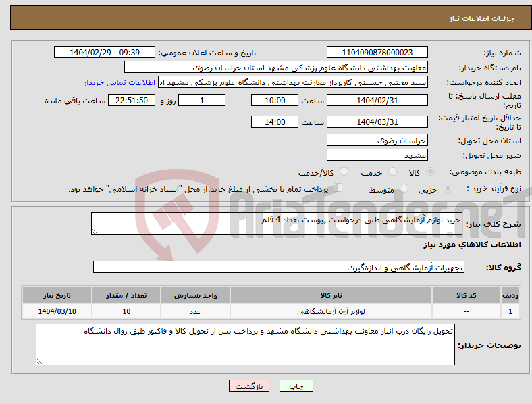Click the unit cell عدد

pyautogui.click(x=195, y=311)
